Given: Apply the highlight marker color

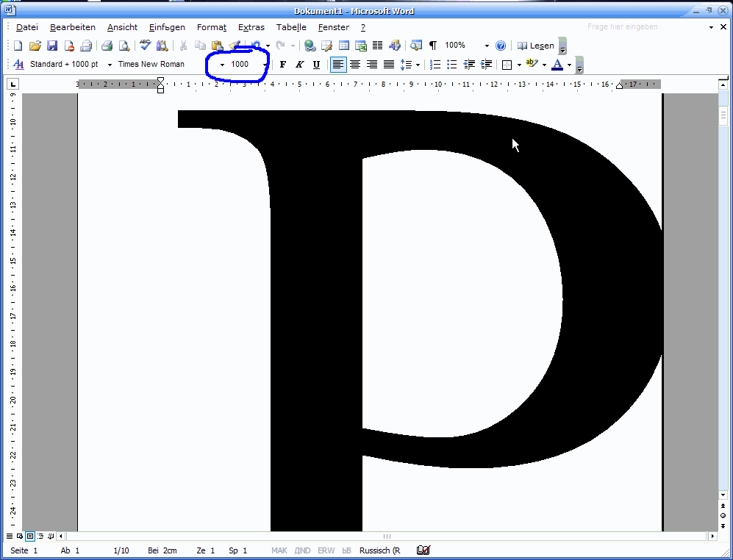Looking at the screenshot, I should (x=532, y=65).
